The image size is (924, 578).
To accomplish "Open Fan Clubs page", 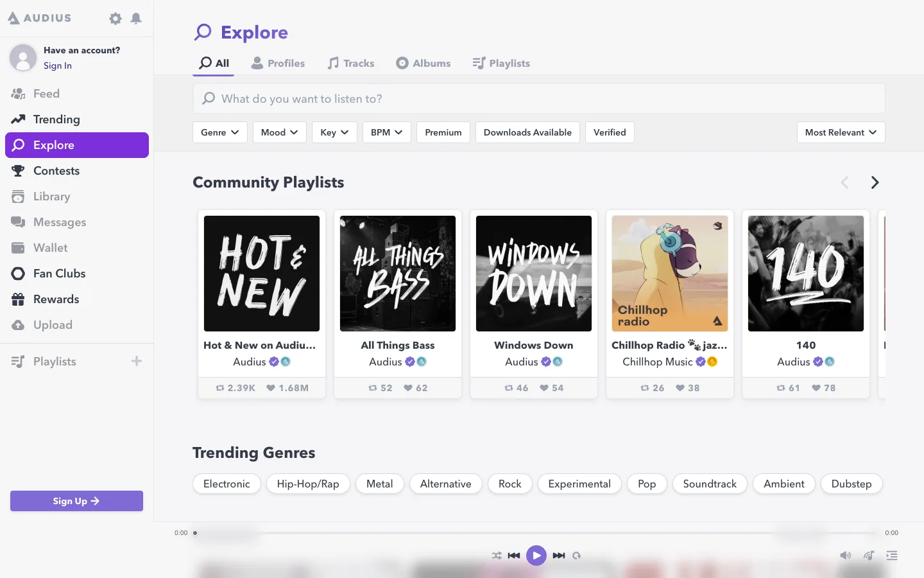I will click(x=77, y=274).
